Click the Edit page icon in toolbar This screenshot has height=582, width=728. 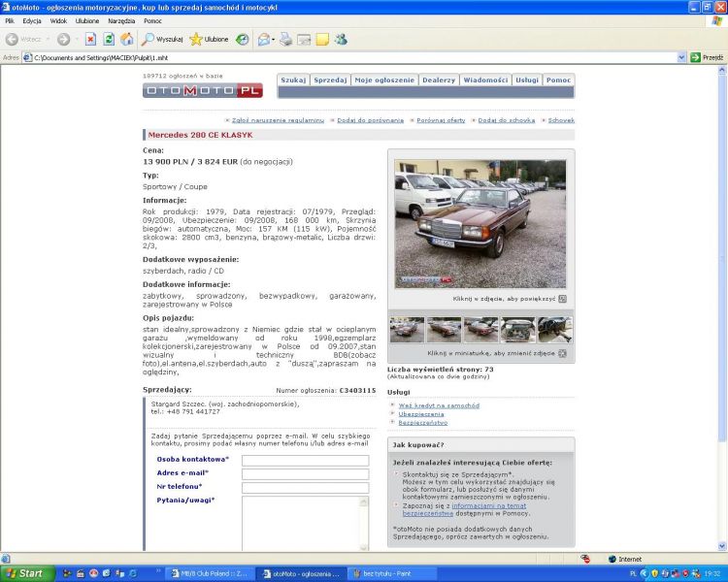(304, 40)
